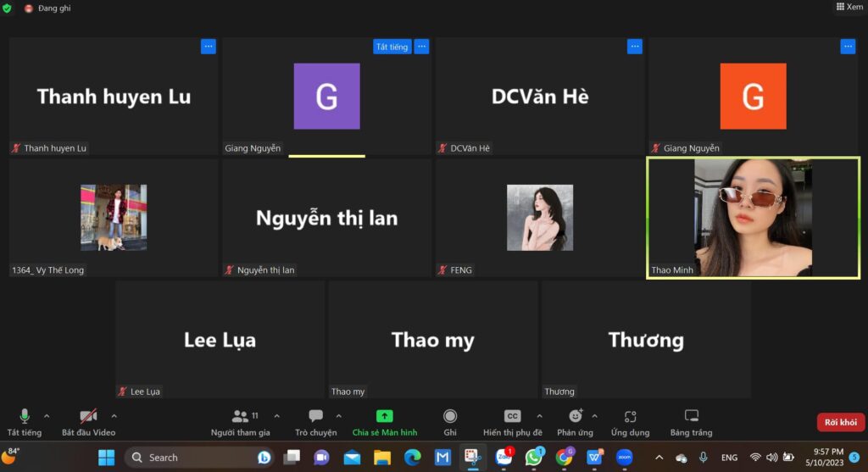Select Thao Minh's video tile
The height and width of the screenshot is (472, 868).
tap(753, 218)
